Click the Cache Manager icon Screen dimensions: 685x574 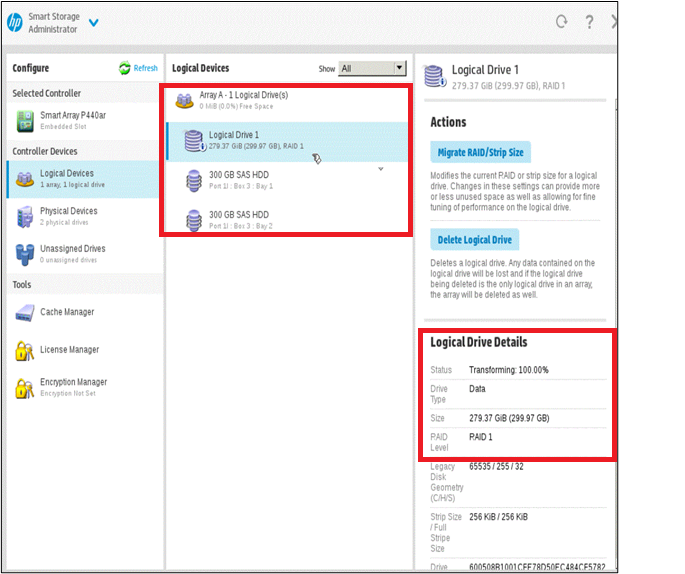click(x=25, y=313)
